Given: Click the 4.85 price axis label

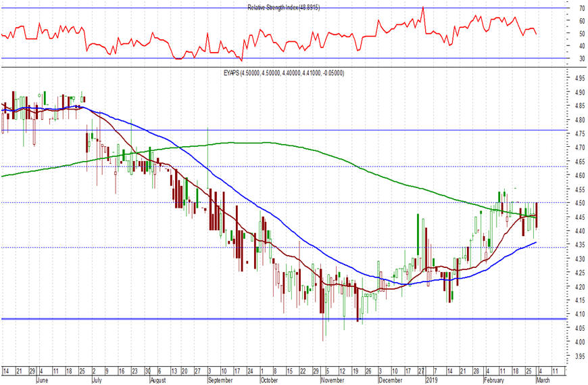Looking at the screenshot, I should click(x=580, y=106).
